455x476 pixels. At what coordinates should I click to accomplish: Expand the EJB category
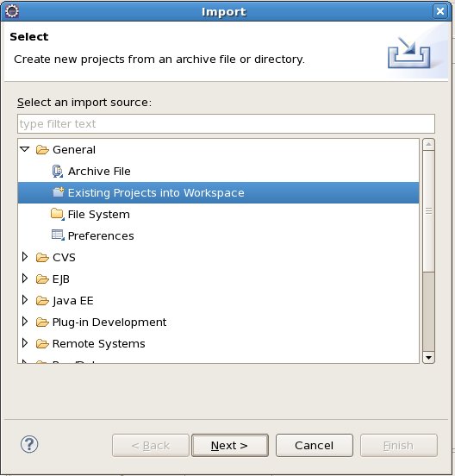pos(25,279)
